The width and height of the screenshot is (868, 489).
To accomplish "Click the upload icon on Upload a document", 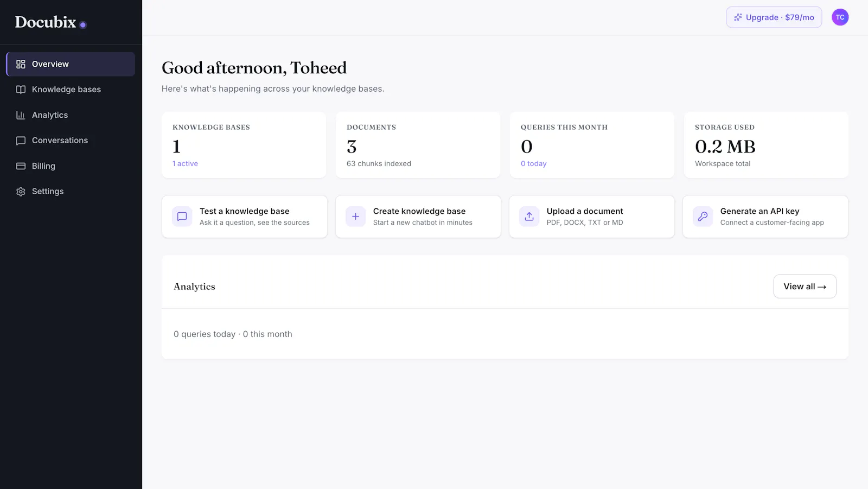I will [529, 217].
